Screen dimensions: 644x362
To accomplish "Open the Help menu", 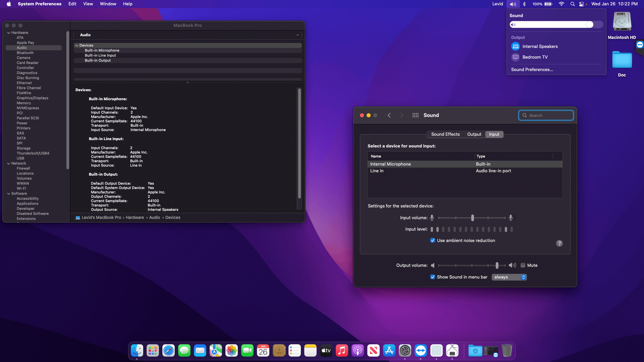I will 127,4.
